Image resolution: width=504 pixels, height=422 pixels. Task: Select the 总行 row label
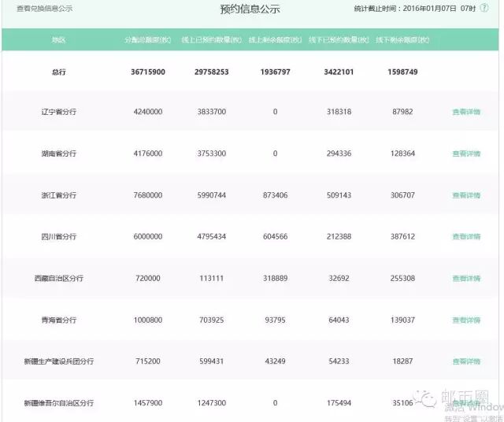click(58, 72)
